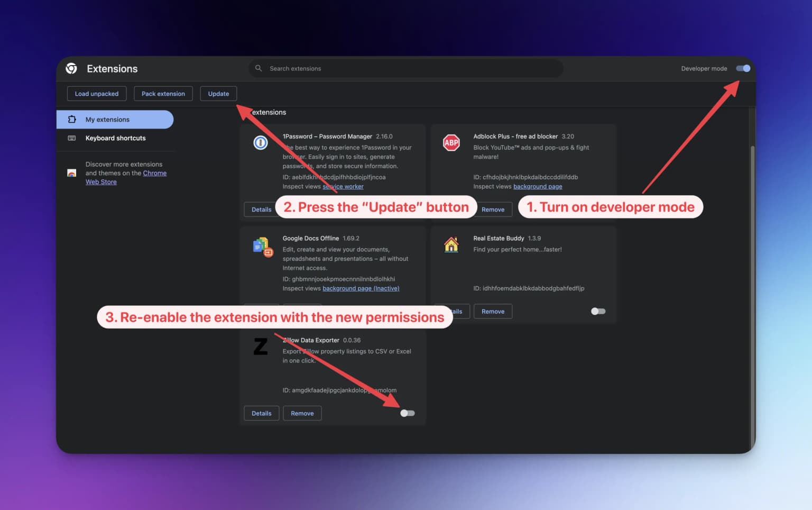
Task: Open Google Docs background page (Inactive) link
Action: point(361,288)
